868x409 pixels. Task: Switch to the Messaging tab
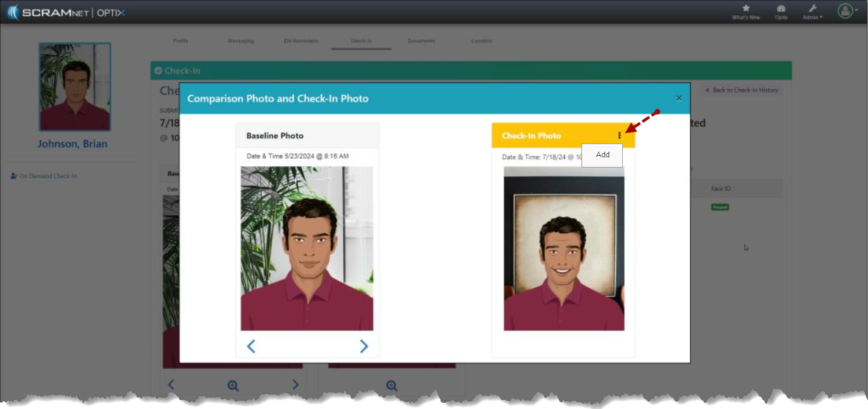(x=241, y=41)
